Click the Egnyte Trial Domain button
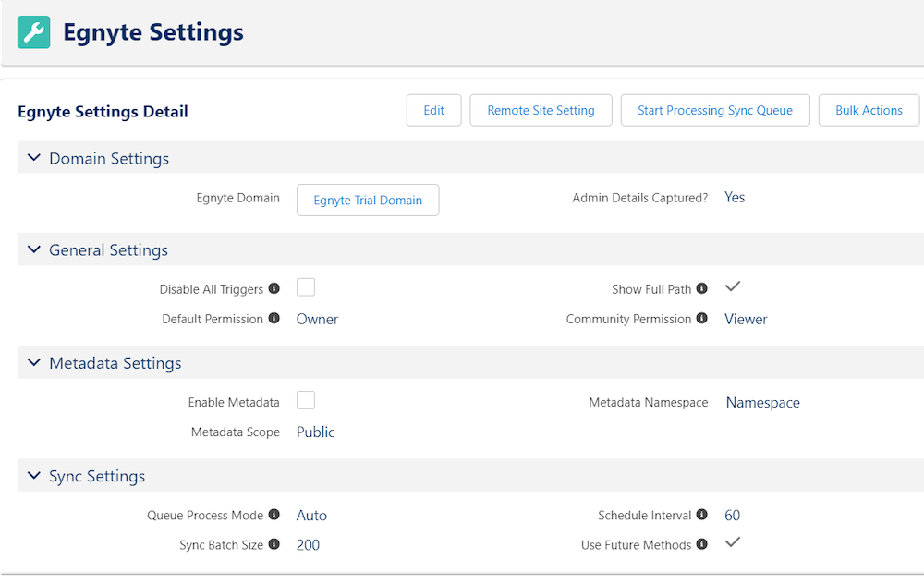Image resolution: width=924 pixels, height=584 pixels. coord(368,200)
